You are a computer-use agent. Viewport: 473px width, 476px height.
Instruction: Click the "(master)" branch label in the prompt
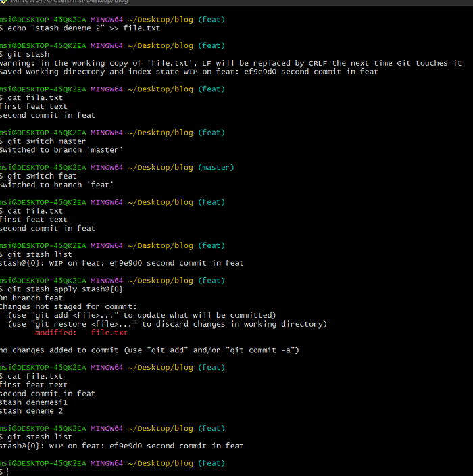(x=216, y=168)
